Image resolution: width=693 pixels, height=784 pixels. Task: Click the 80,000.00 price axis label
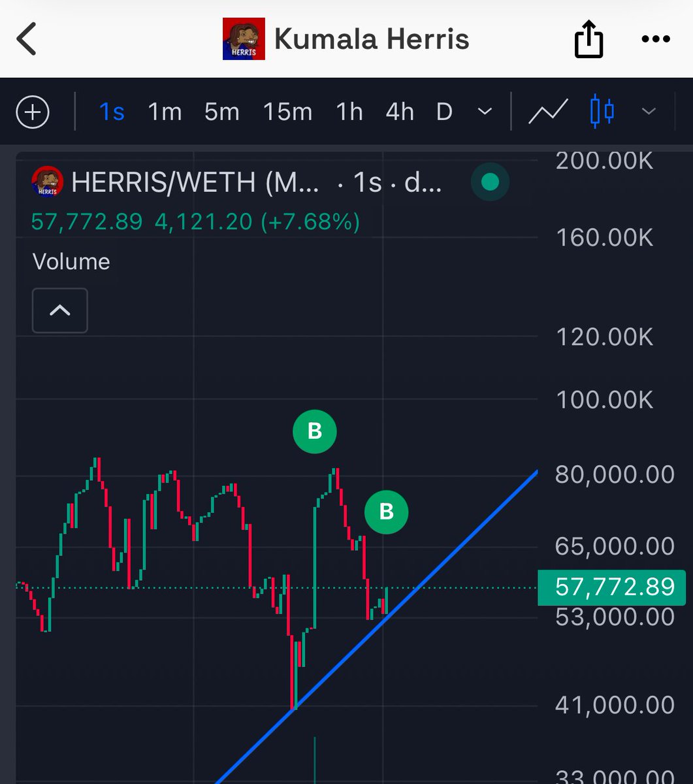click(615, 475)
